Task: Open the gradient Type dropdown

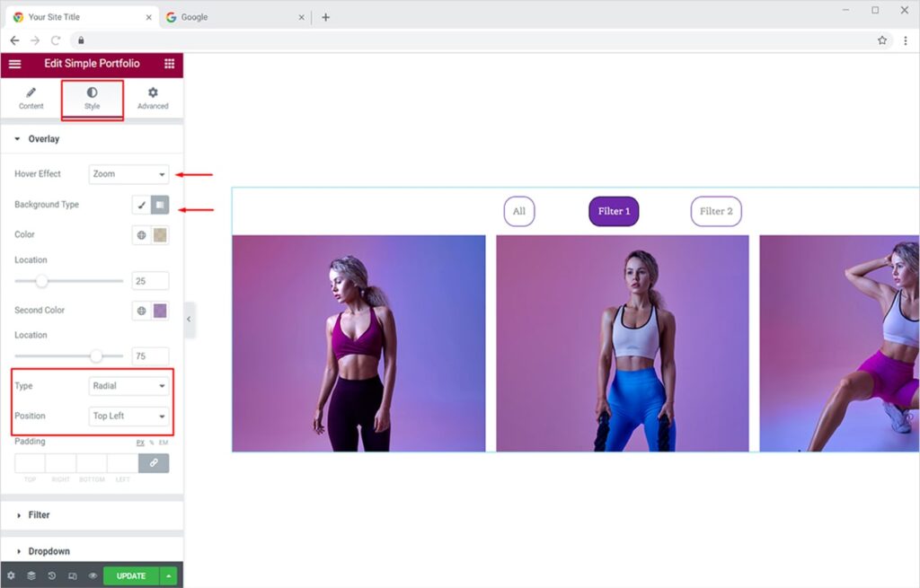Action: coord(129,386)
